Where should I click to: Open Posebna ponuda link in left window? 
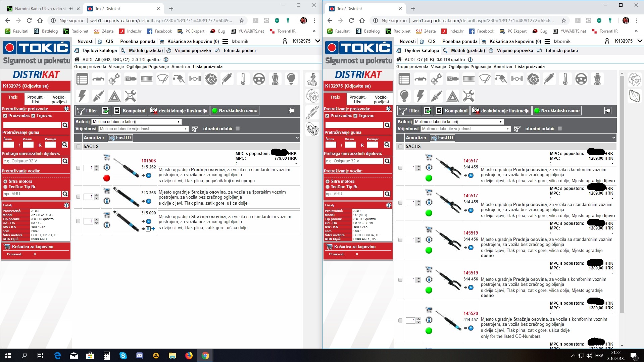(138, 42)
